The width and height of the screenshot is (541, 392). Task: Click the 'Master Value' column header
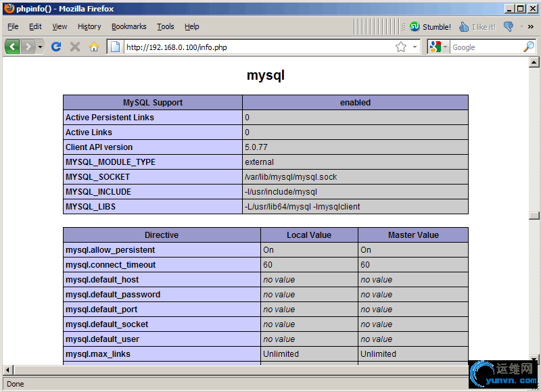(413, 235)
